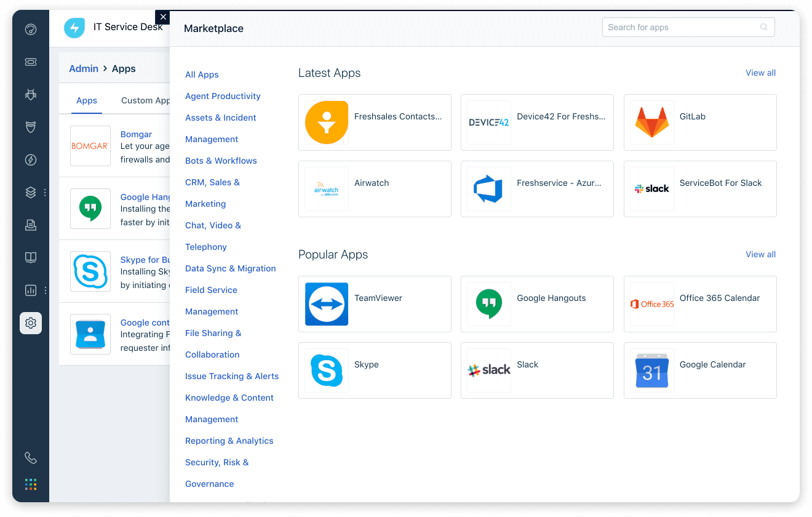The width and height of the screenshot is (812, 517).
Task: Open the GitLab app card
Action: pos(700,122)
